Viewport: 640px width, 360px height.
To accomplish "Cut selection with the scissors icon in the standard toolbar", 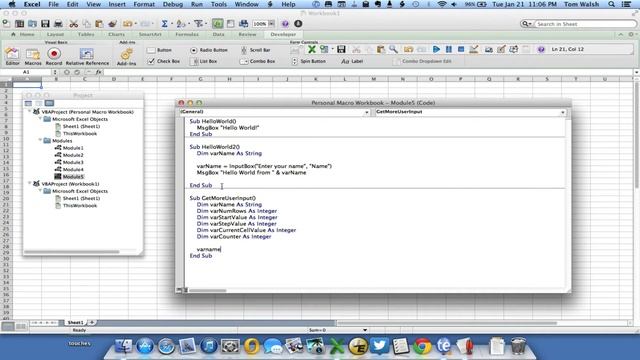I will pyautogui.click(x=73, y=24).
